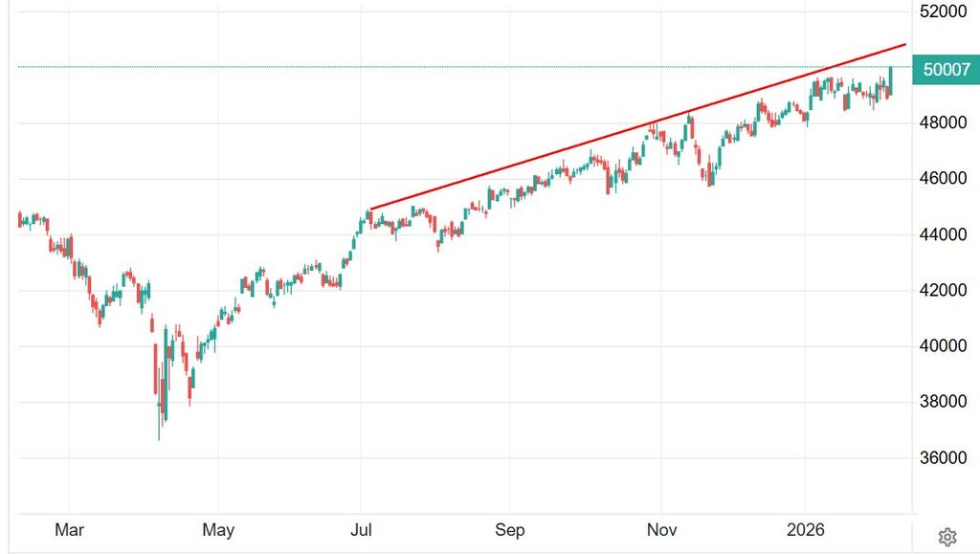Click the Mar label on time axis
The width and height of the screenshot is (980, 554).
click(x=70, y=529)
